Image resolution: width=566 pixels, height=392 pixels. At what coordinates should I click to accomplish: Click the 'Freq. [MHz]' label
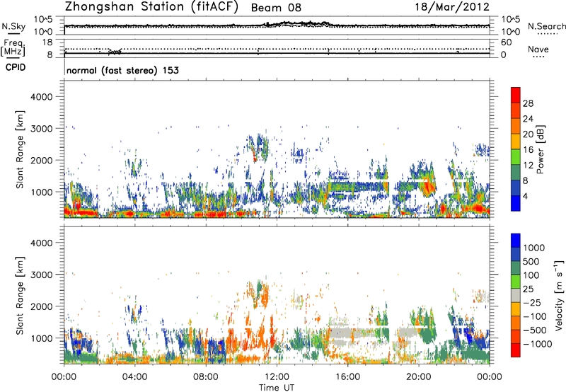pos(13,47)
